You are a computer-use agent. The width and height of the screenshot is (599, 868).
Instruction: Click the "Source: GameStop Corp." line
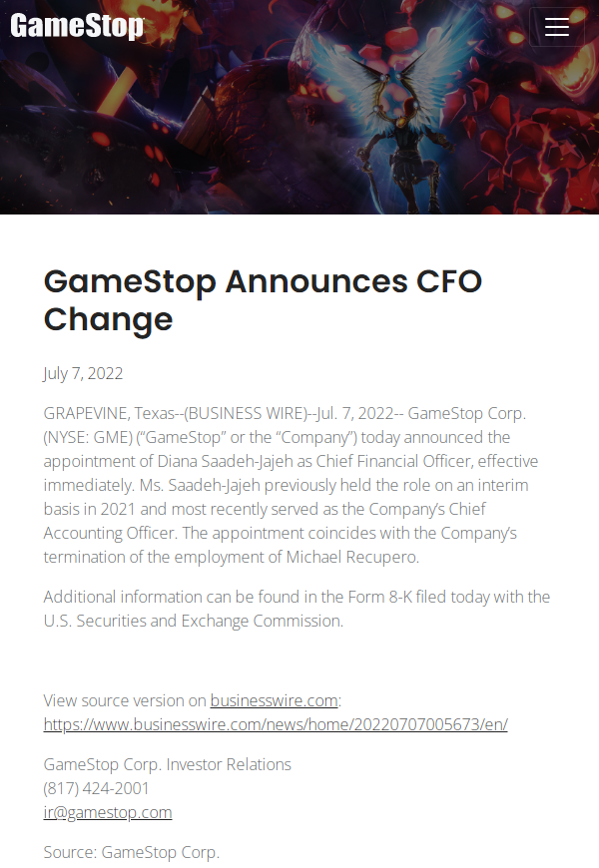click(132, 852)
